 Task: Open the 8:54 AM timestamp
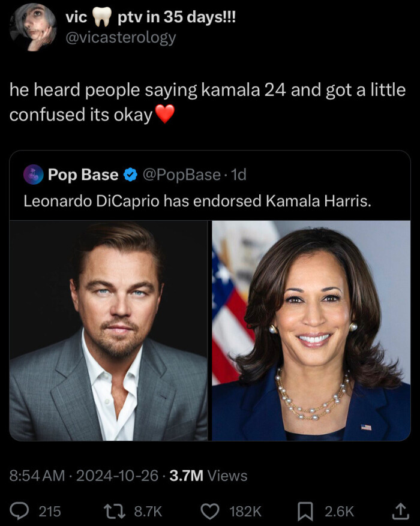click(x=37, y=476)
